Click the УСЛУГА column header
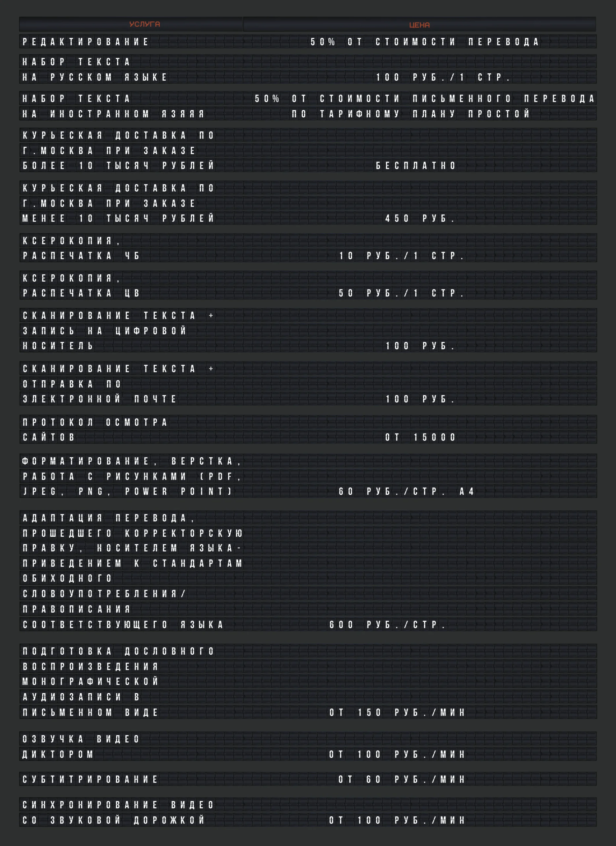The image size is (616, 846). click(x=144, y=24)
